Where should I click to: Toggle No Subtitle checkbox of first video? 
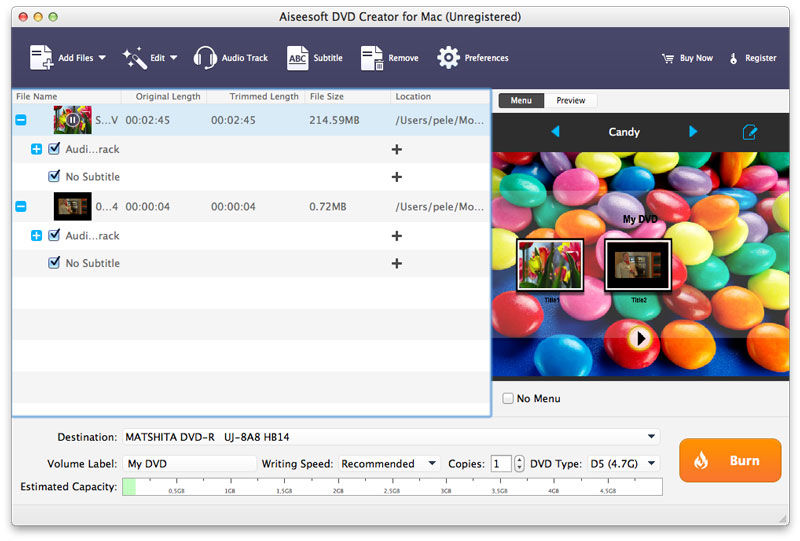click(x=54, y=176)
